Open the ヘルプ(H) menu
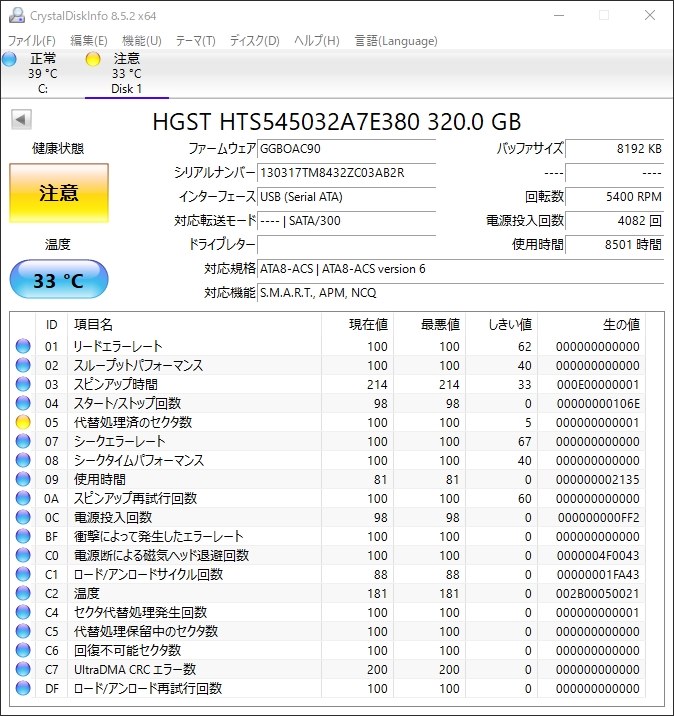This screenshot has width=674, height=716. pos(316,41)
